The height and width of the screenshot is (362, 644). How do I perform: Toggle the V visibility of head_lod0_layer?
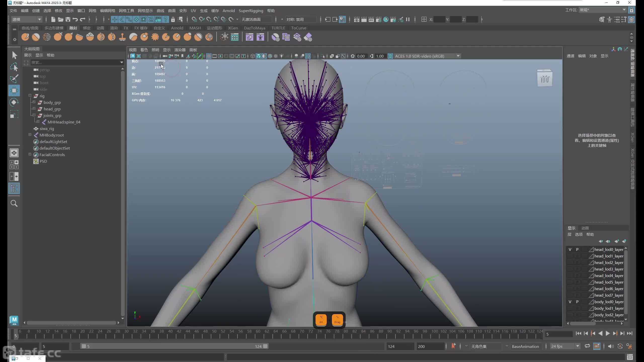pyautogui.click(x=570, y=249)
